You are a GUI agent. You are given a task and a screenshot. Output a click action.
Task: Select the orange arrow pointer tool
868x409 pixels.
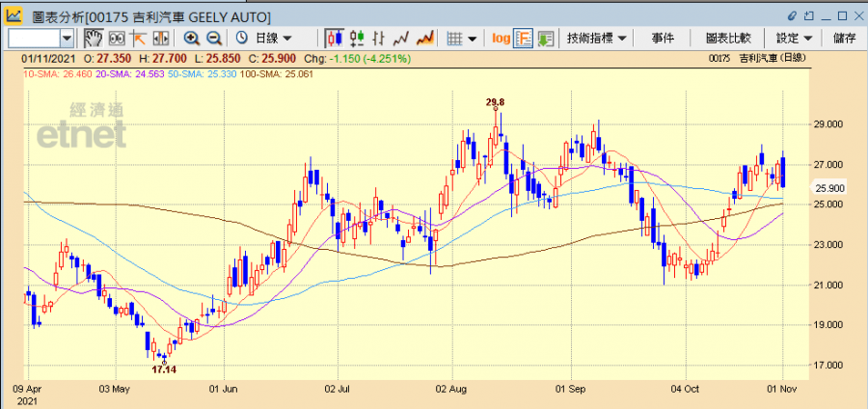[x=139, y=39]
